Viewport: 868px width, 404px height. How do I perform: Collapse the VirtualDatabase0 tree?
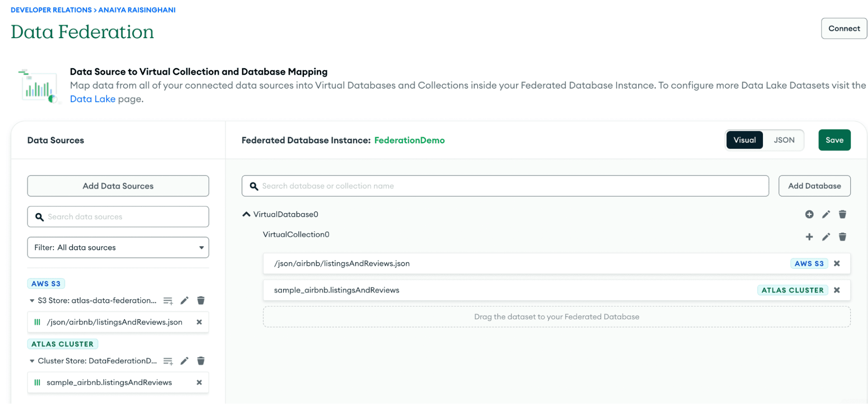pos(246,214)
